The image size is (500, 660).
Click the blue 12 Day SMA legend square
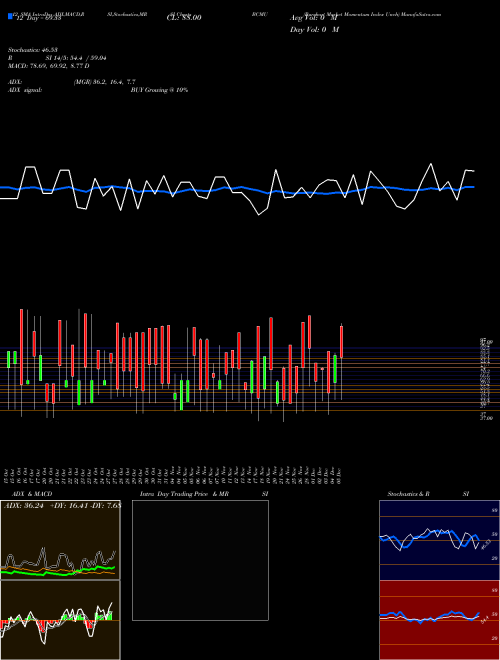[x=10, y=17]
